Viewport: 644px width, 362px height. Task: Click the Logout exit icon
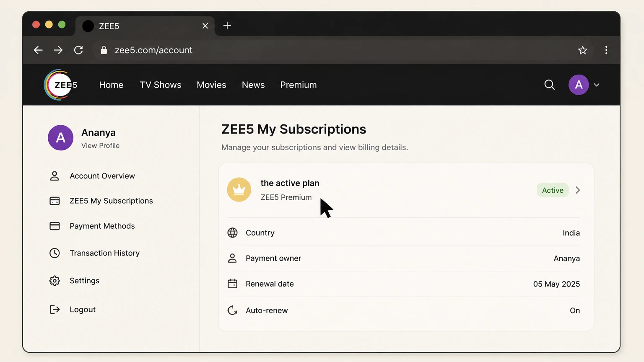[x=55, y=309]
